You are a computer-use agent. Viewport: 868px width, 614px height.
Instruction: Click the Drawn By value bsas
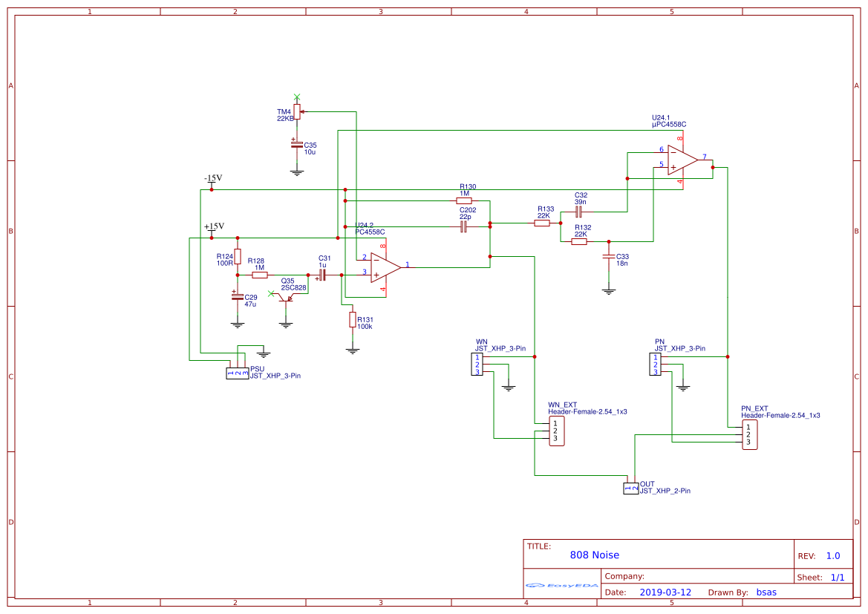[x=766, y=592]
